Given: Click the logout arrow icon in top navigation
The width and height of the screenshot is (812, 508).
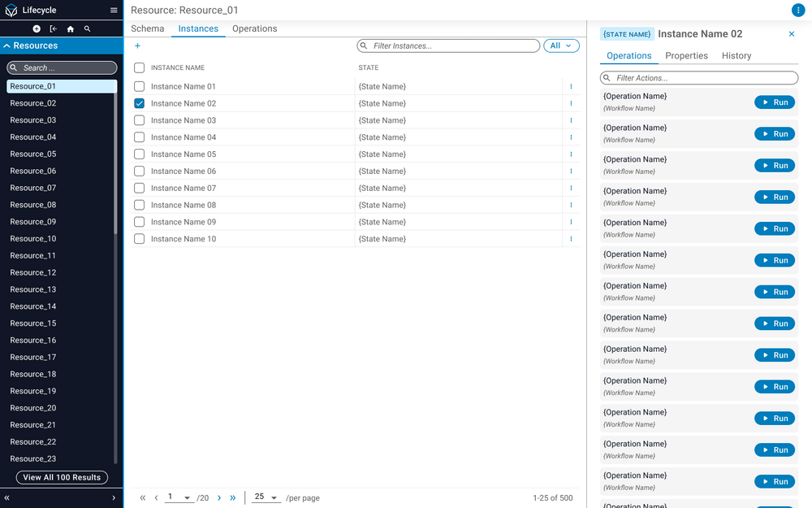Looking at the screenshot, I should (x=52, y=27).
